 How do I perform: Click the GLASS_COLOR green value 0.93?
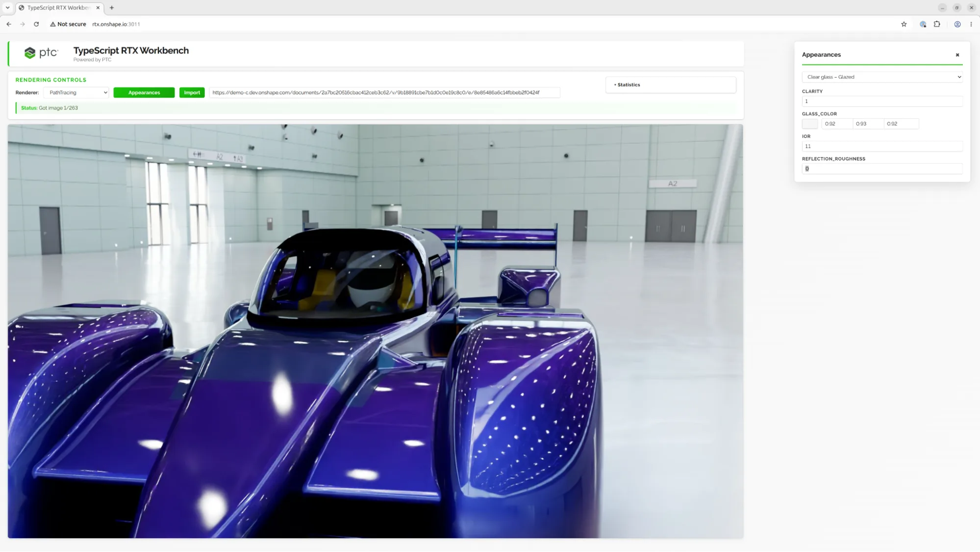pos(868,124)
